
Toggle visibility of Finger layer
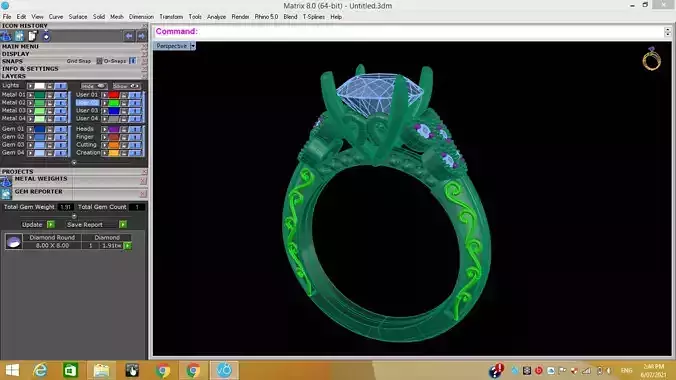point(135,137)
